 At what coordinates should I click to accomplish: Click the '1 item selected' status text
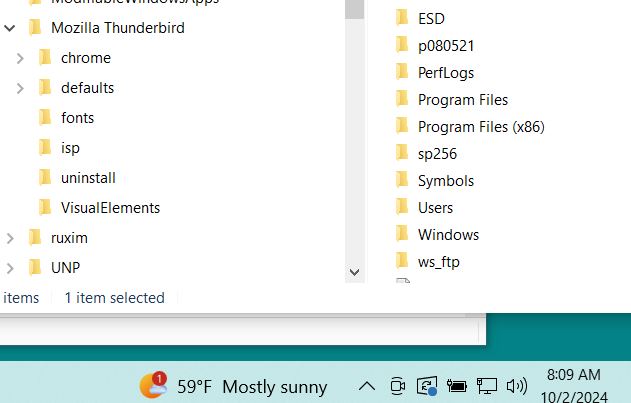tap(115, 298)
